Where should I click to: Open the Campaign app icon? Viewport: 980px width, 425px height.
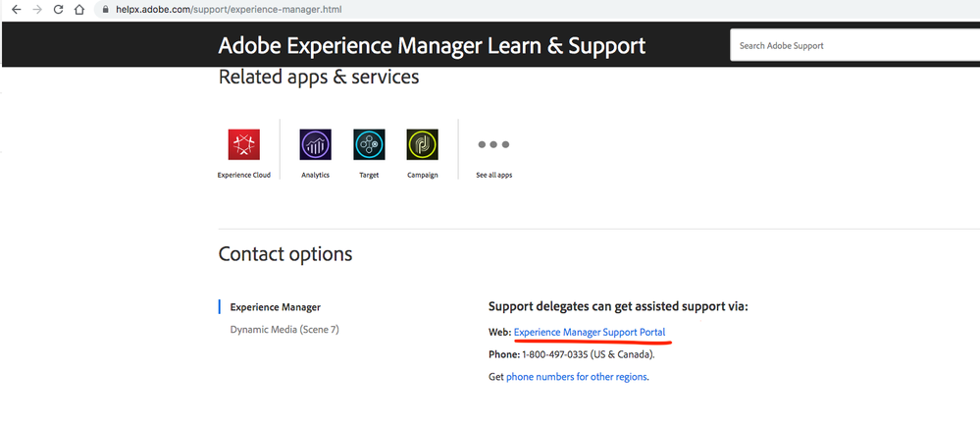422,144
